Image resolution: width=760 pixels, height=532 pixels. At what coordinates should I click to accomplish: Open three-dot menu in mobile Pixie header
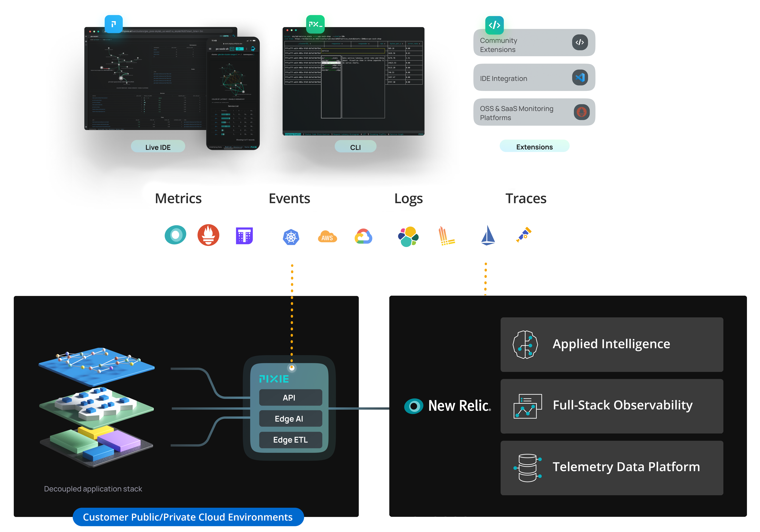click(247, 49)
